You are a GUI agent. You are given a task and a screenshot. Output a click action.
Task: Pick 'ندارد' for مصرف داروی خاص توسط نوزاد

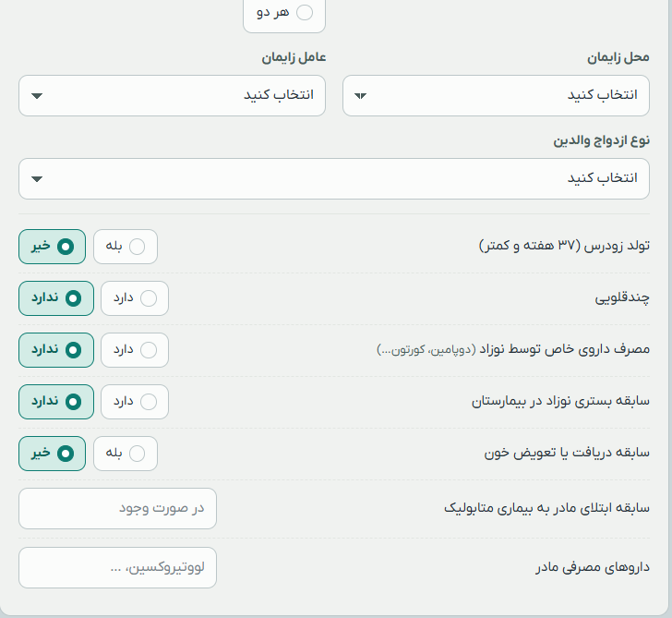tap(56, 350)
